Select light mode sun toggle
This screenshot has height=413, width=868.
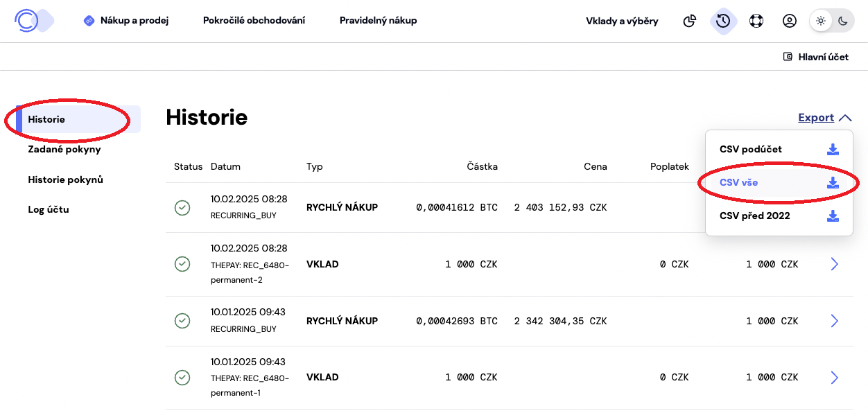[x=819, y=21]
